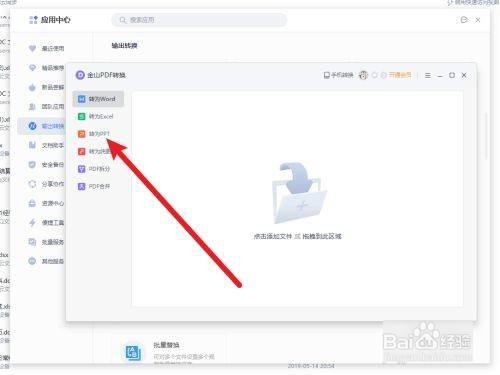
Task: Click the blue Word icon in converter sidebar
Action: point(81,99)
